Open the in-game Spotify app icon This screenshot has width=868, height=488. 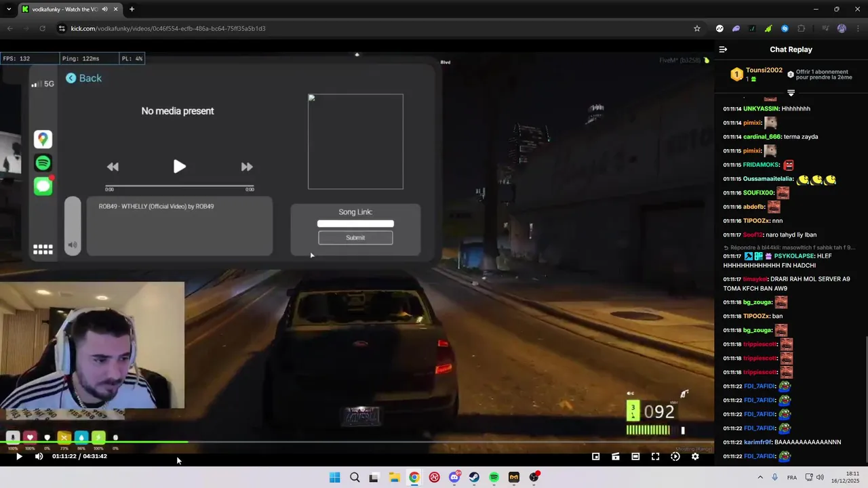click(43, 163)
